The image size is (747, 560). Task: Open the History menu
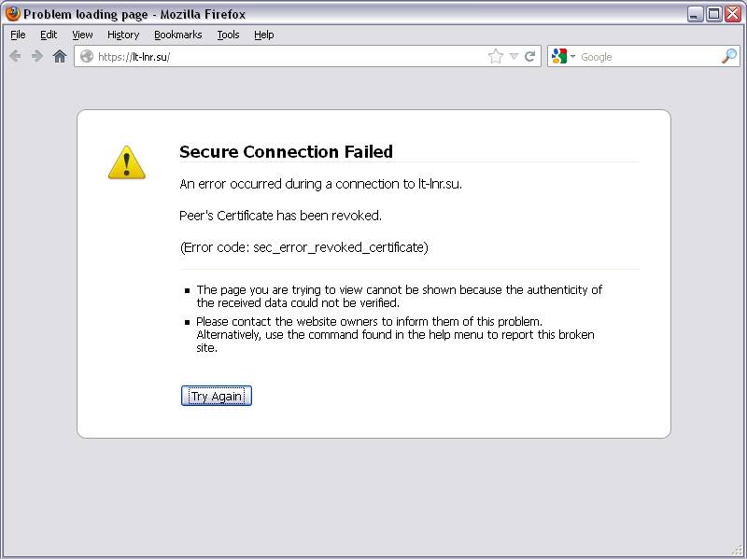(x=122, y=35)
